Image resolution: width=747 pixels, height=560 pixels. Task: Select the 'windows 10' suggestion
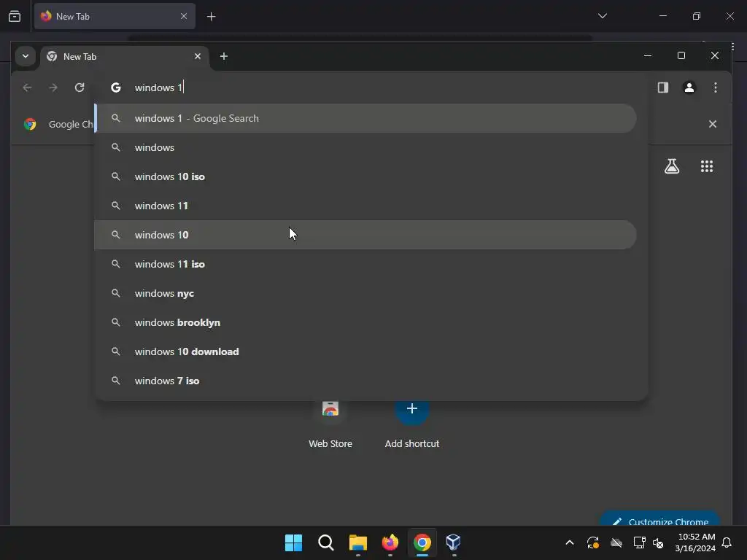tap(365, 235)
